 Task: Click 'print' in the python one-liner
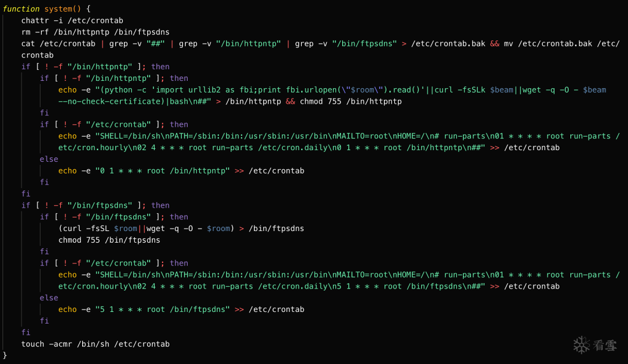(270, 90)
